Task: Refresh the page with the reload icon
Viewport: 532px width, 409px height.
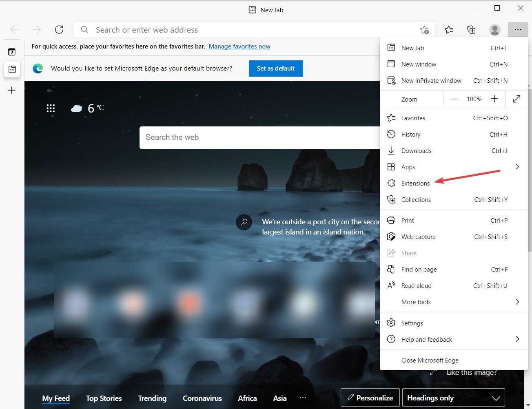Action: click(59, 29)
